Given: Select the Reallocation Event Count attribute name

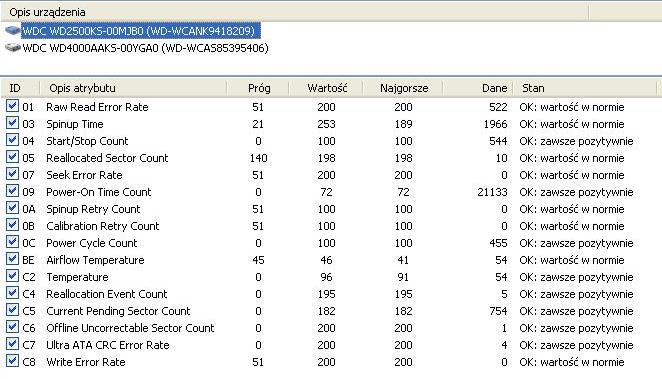Looking at the screenshot, I should [107, 294].
